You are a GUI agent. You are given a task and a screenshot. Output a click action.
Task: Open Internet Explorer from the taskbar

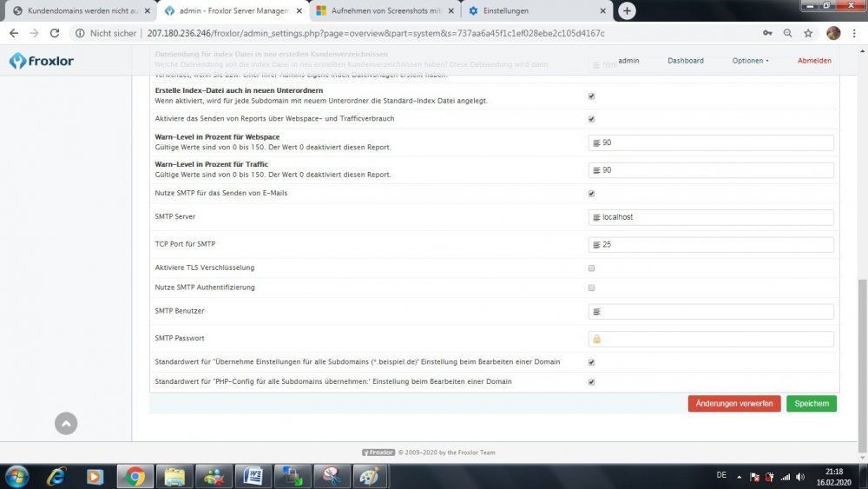tap(57, 476)
